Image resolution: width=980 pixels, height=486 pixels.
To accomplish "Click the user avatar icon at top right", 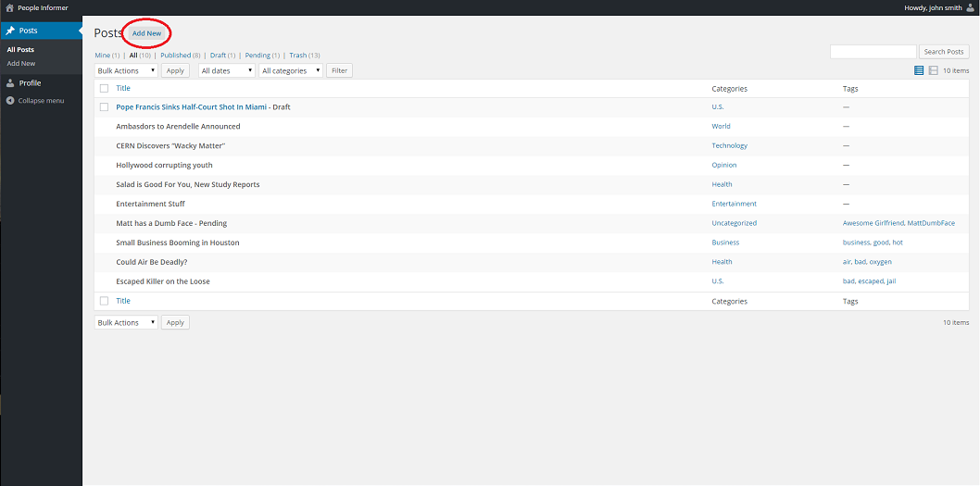I will (x=970, y=8).
